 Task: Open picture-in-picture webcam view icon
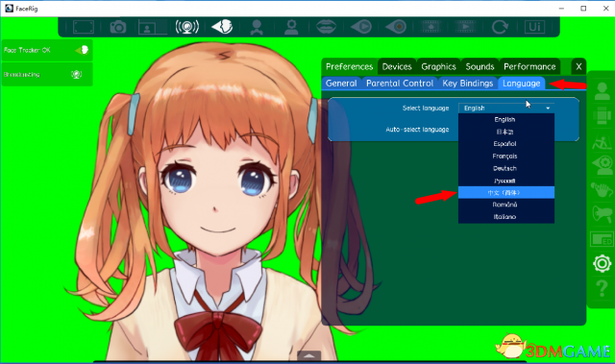pyautogui.click(x=153, y=27)
